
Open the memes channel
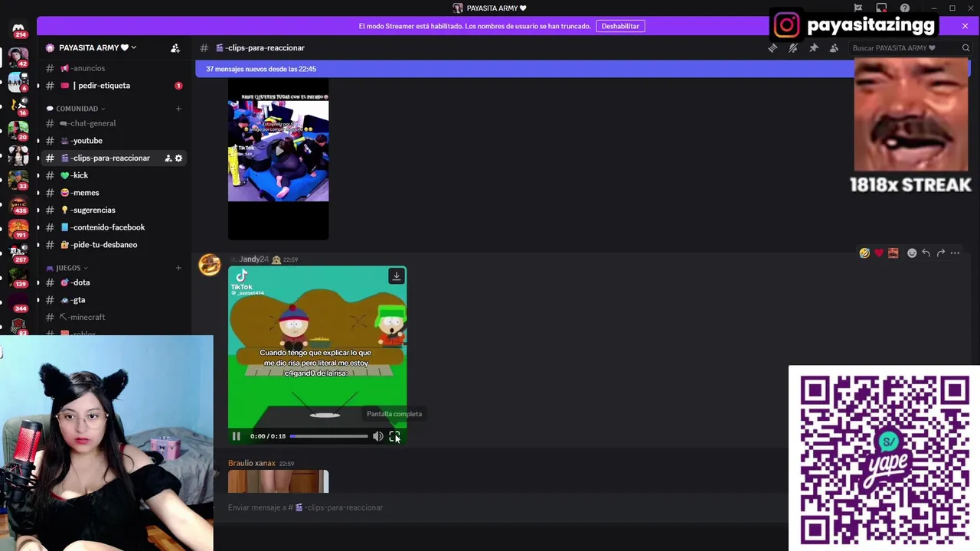point(113,193)
